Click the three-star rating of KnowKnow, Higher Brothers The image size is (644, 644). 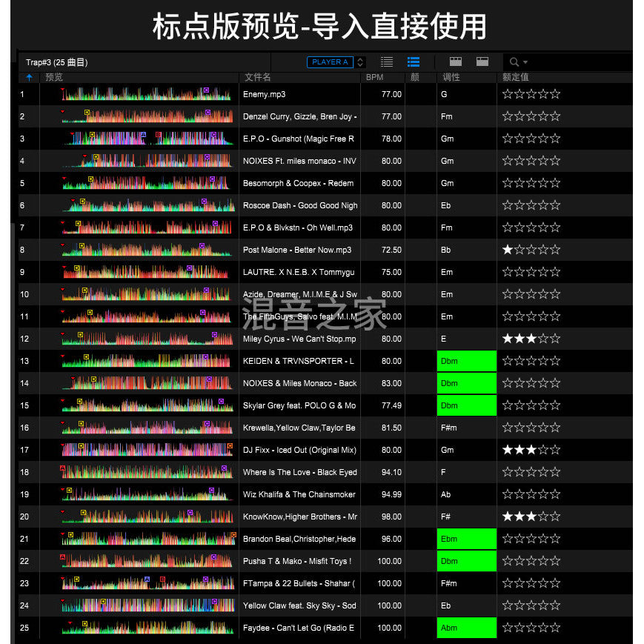(531, 517)
